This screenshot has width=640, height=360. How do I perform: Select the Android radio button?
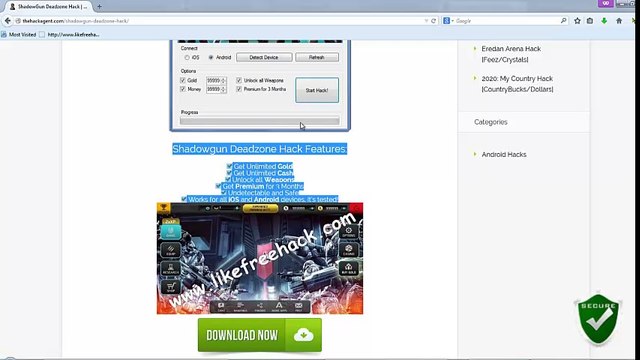(x=211, y=58)
